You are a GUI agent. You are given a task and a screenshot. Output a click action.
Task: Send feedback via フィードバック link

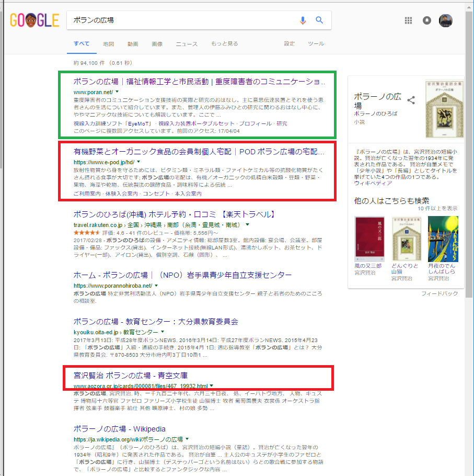coord(440,293)
